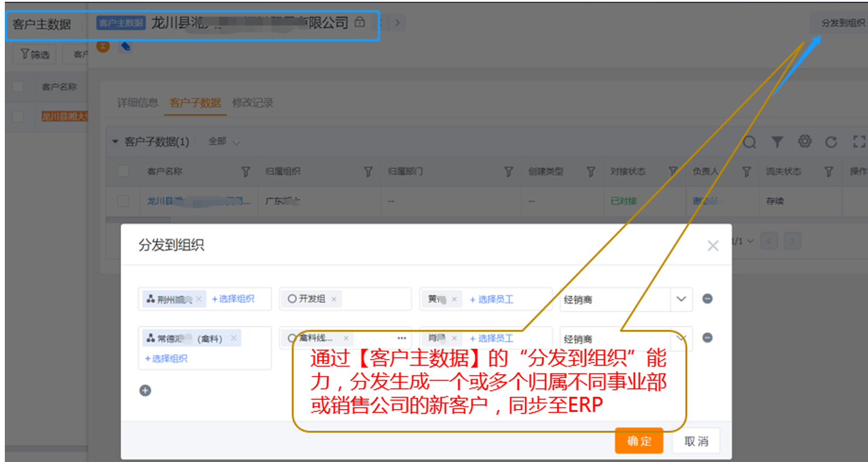Open the page size 1/1 dropdown
The height and width of the screenshot is (462, 868).
(743, 241)
